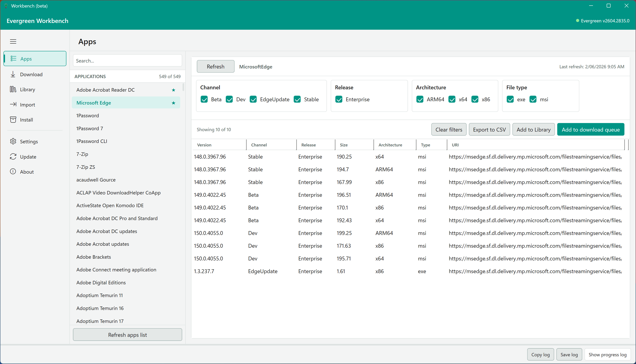636x364 pixels.
Task: Toggle the x64 architecture checkbox
Action: [x=452, y=99]
